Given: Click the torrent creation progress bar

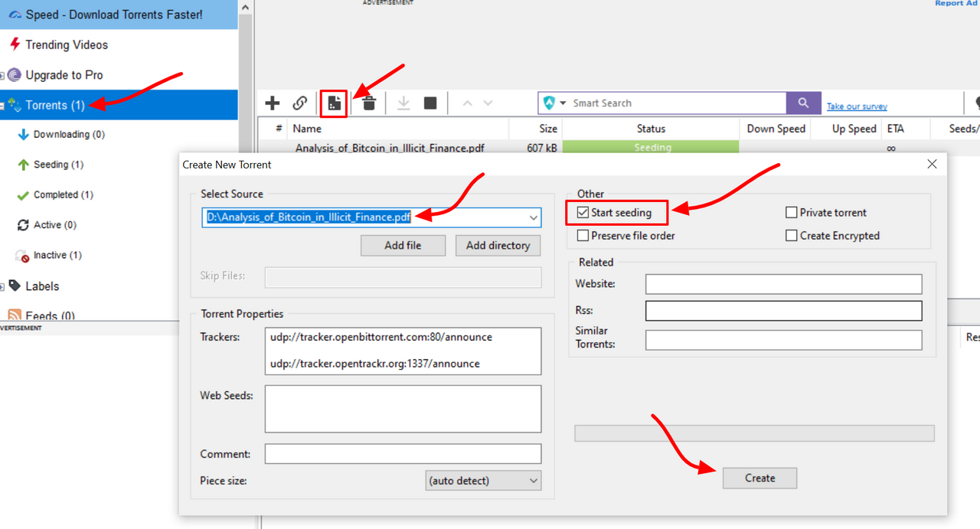Looking at the screenshot, I should (x=754, y=433).
